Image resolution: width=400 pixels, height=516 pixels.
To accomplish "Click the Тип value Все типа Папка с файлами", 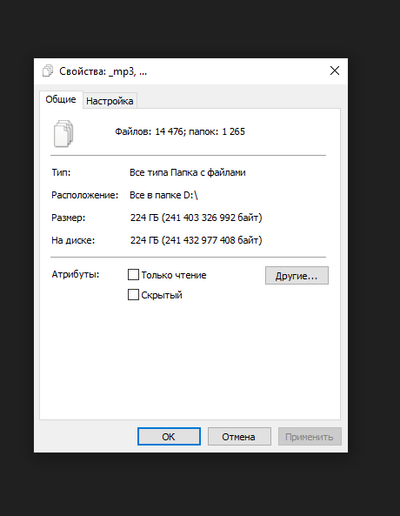I will [x=187, y=173].
